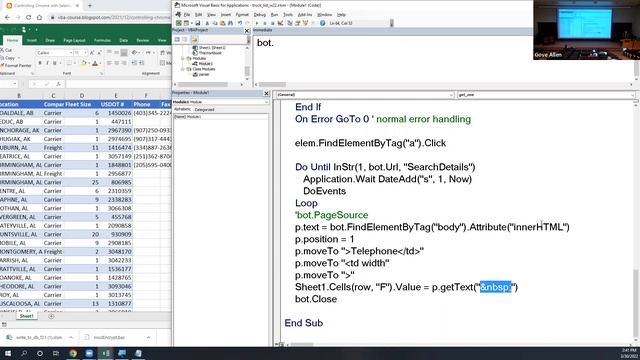Click Copy in Excel clipboard group

(8, 58)
